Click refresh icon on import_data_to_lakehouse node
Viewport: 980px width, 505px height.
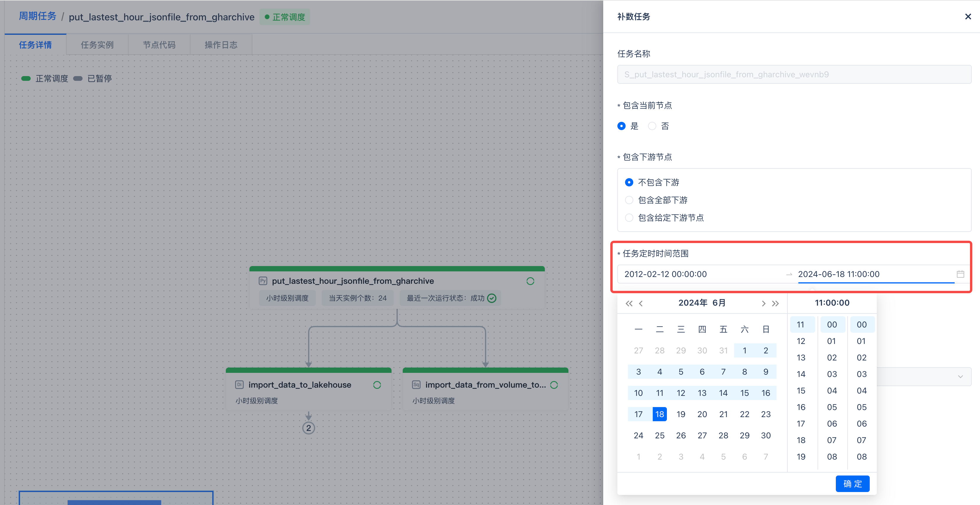point(376,385)
